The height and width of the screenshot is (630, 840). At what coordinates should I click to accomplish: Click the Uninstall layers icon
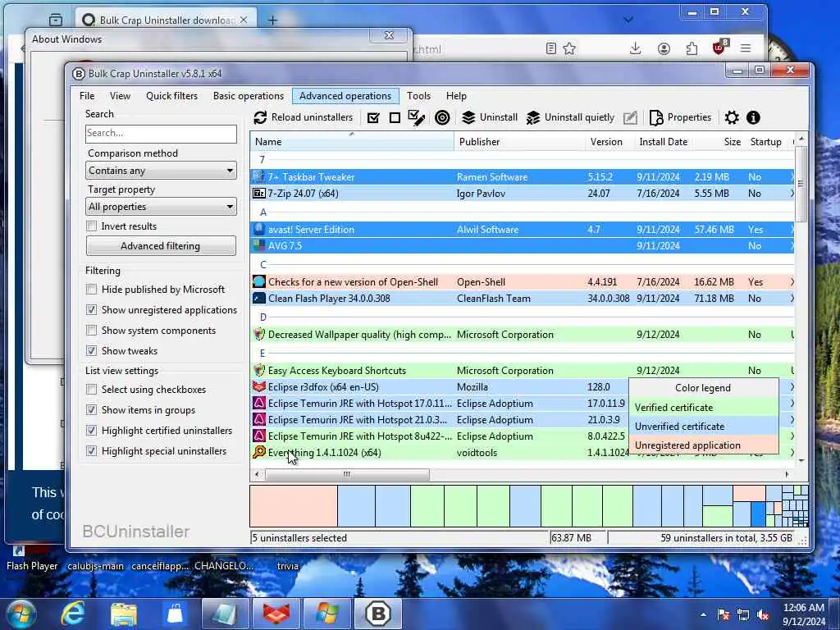(x=468, y=117)
